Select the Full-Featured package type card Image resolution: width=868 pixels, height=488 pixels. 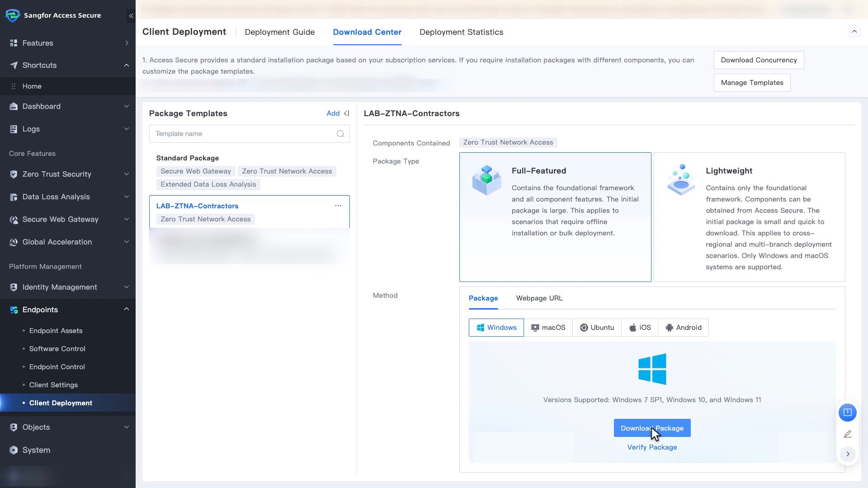(x=555, y=217)
